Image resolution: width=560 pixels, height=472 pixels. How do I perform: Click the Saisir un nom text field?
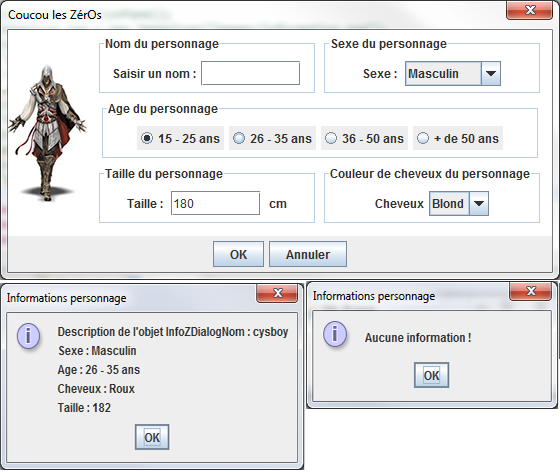coord(250,73)
